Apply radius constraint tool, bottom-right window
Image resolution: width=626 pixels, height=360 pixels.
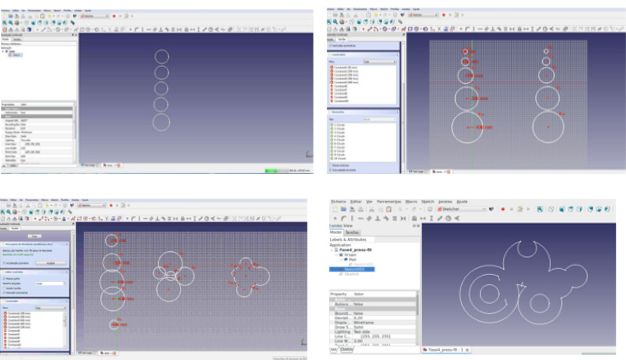coord(448,219)
